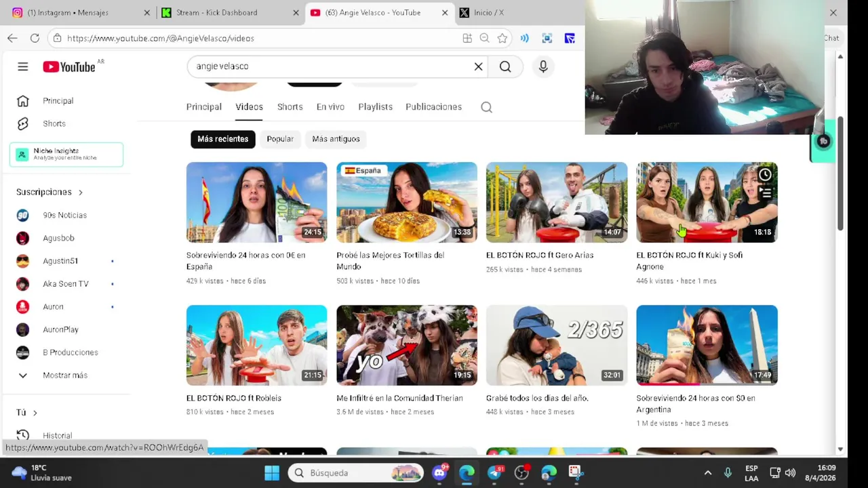Select the Más antiguos filter chip

pos(336,139)
